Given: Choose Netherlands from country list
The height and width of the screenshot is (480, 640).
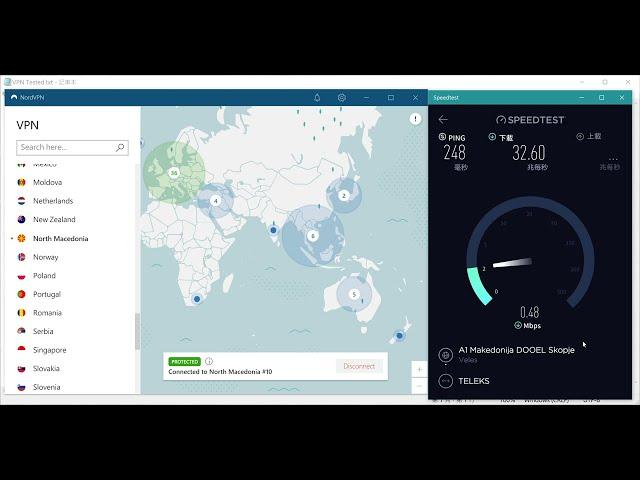Looking at the screenshot, I should point(53,201).
